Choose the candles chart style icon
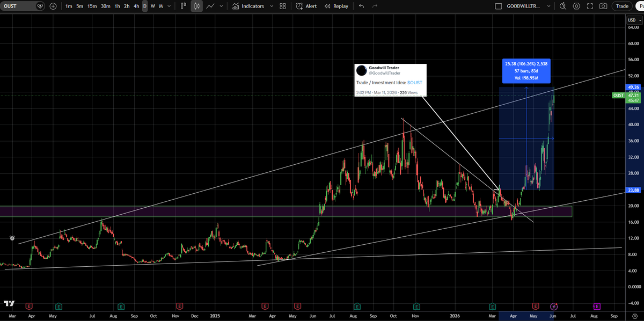The image size is (644, 321). coord(197,6)
